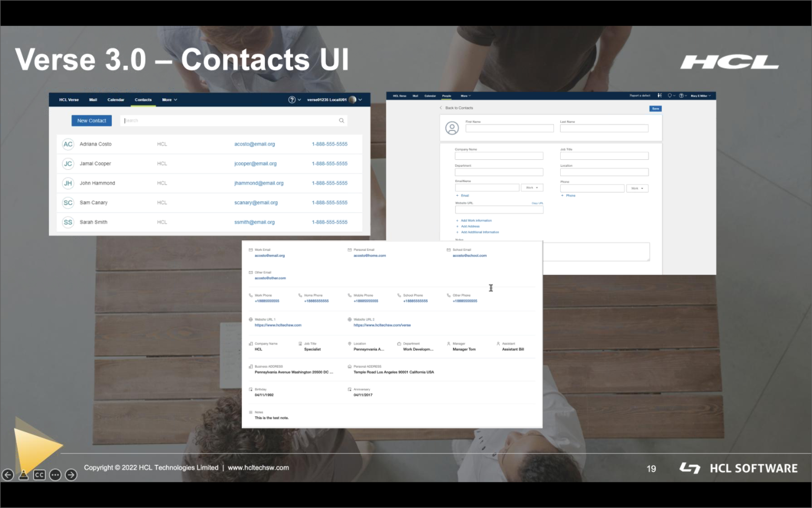Click the Mobile Phone number link
Screen dimensions: 812x508
[x=366, y=301]
